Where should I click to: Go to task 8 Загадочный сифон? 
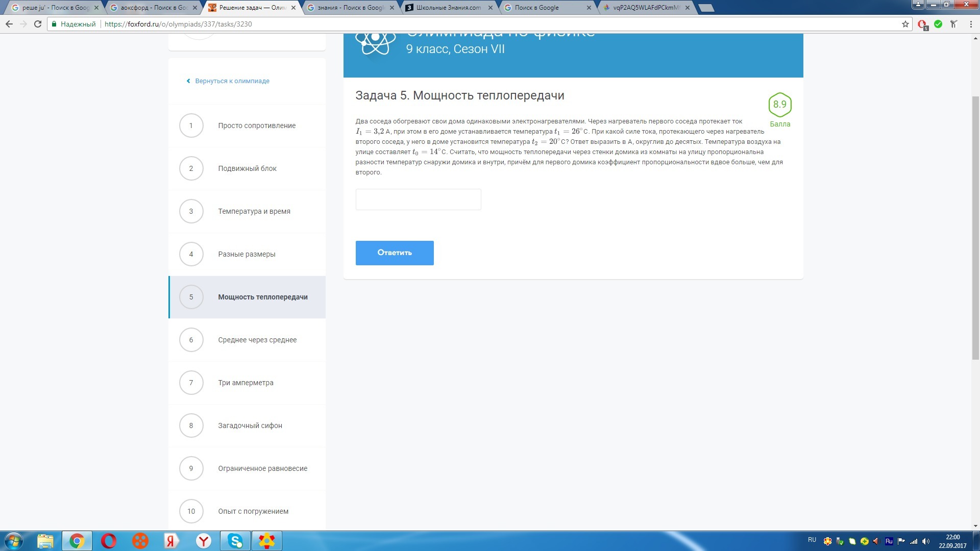[x=250, y=425]
